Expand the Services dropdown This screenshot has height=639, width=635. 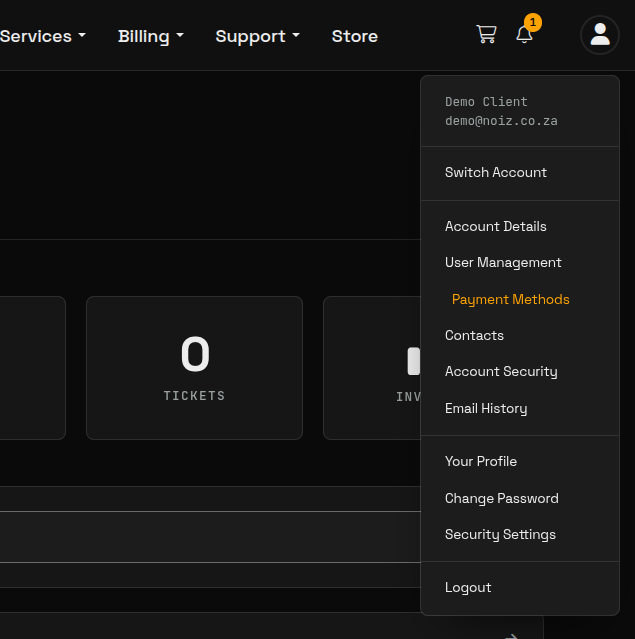42,36
